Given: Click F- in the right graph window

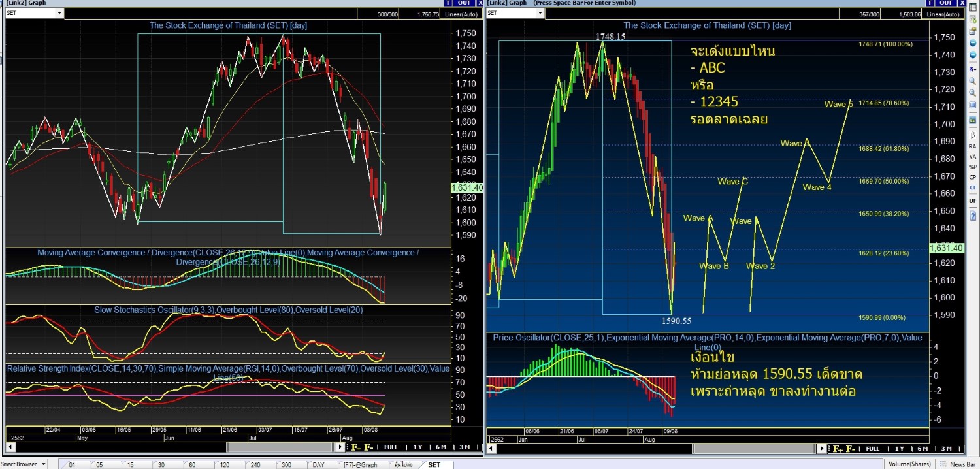Looking at the screenshot, I should [850, 449].
